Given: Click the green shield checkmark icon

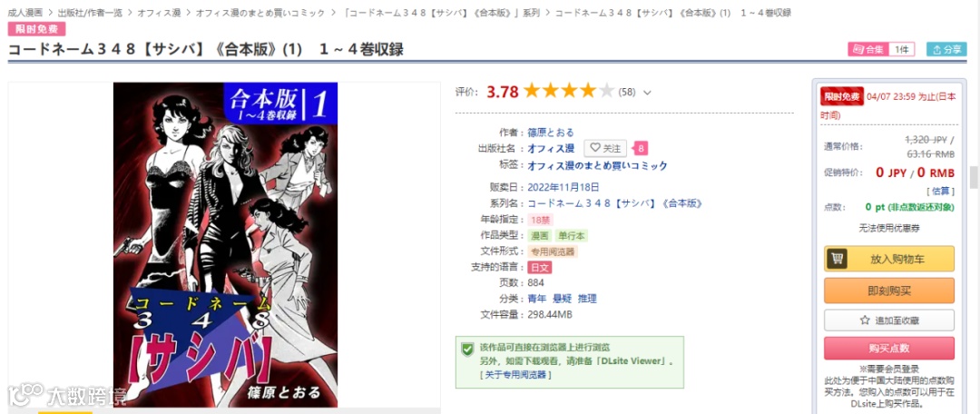Looking at the screenshot, I should pyautogui.click(x=467, y=349).
